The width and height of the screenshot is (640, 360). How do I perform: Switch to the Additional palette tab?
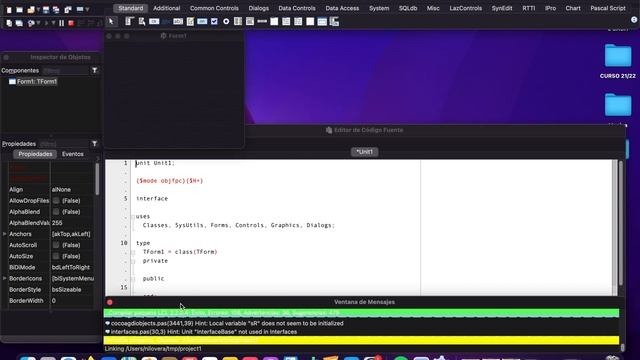167,8
